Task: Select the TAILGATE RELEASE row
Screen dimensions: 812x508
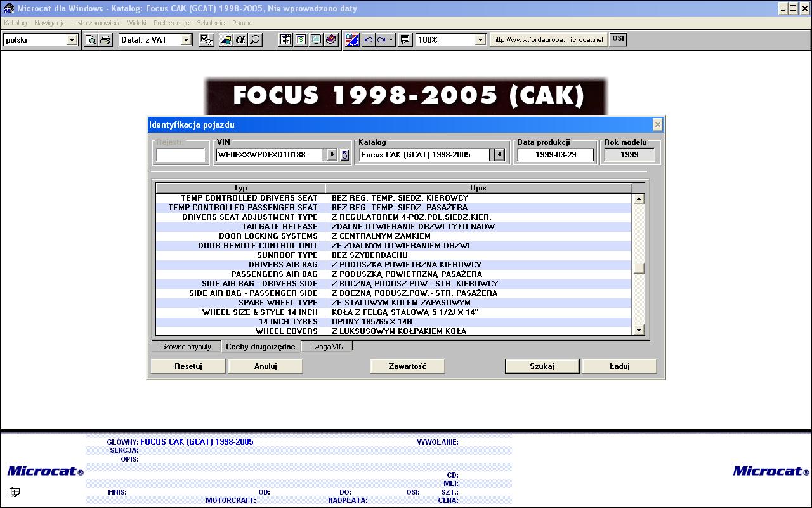Action: [x=394, y=227]
